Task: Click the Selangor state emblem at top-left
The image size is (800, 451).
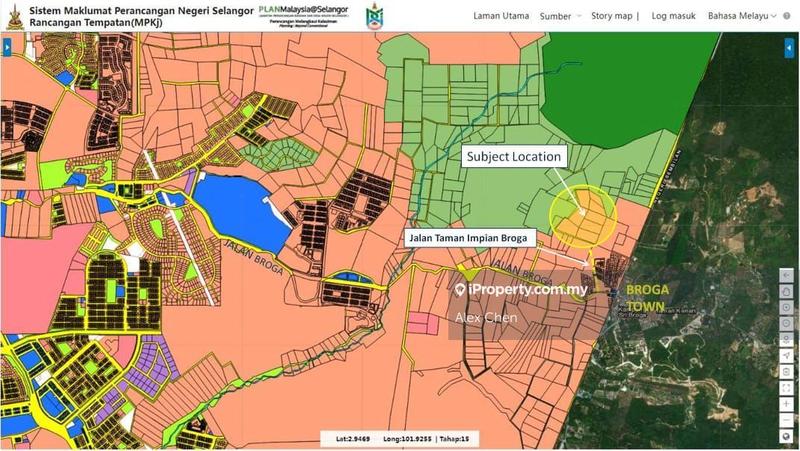Action: pyautogui.click(x=14, y=16)
